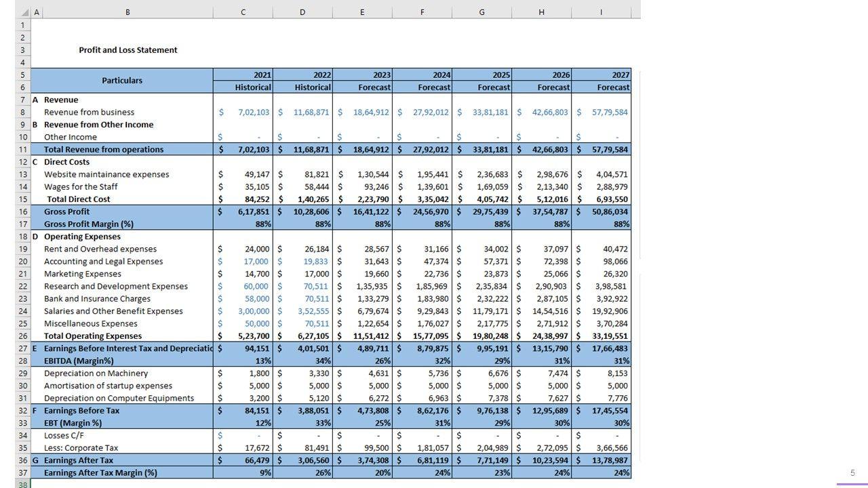Viewport: 868px width, 488px height.
Task: Select column C header
Action: (x=243, y=12)
